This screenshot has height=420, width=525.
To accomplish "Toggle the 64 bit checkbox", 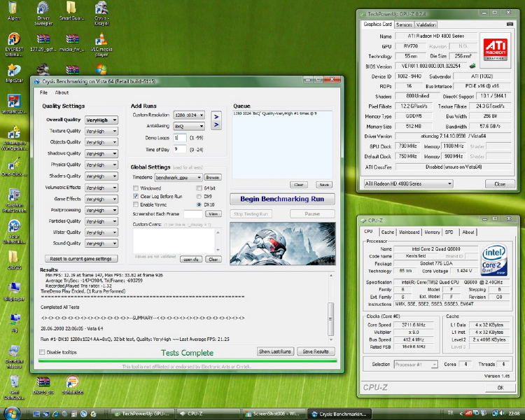I will pyautogui.click(x=199, y=188).
